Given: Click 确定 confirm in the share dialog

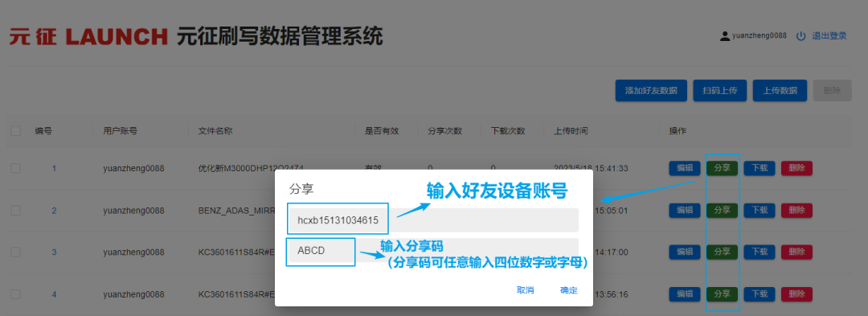Looking at the screenshot, I should tap(568, 290).
